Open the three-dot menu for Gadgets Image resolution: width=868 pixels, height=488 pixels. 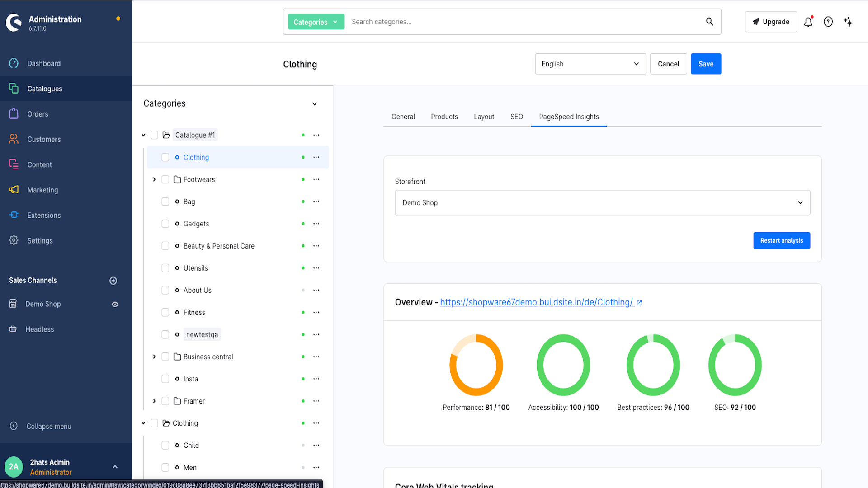click(x=316, y=224)
